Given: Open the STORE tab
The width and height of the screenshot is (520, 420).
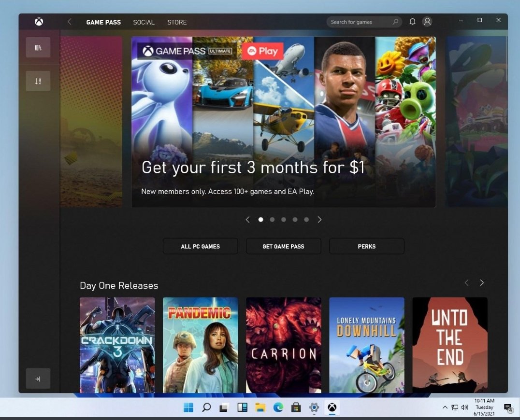Looking at the screenshot, I should click(177, 22).
